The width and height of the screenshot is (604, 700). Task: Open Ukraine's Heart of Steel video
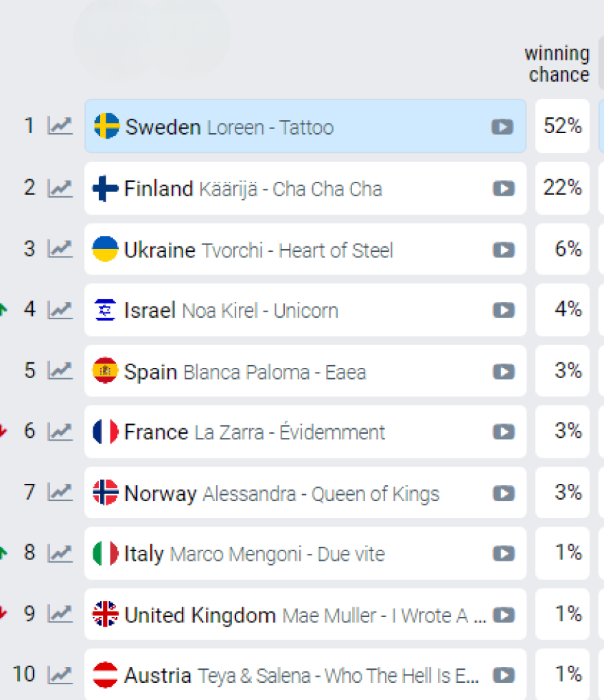(x=503, y=250)
